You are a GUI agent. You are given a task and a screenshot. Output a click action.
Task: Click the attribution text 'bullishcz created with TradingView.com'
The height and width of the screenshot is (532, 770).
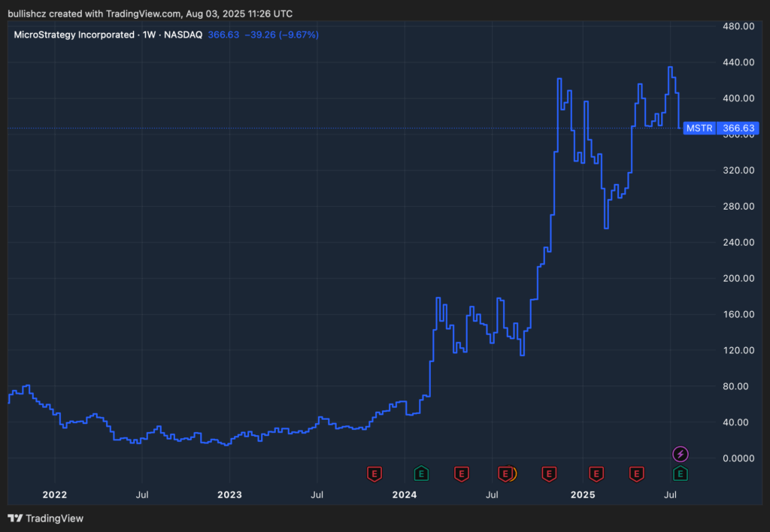pos(94,14)
